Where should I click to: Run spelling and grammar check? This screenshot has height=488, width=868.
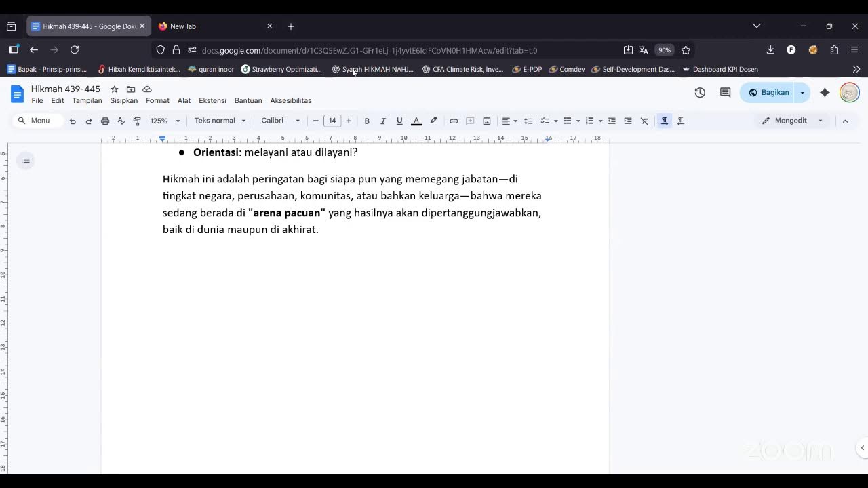(121, 121)
